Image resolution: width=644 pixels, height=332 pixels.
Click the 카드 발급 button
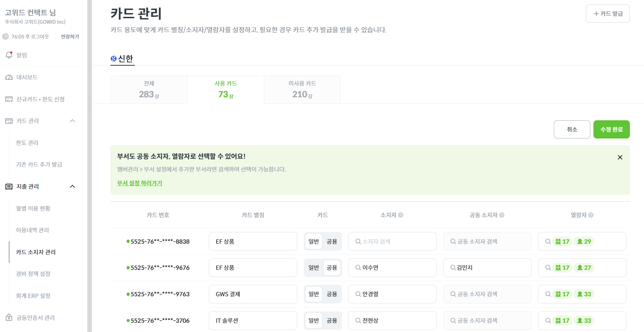608,14
